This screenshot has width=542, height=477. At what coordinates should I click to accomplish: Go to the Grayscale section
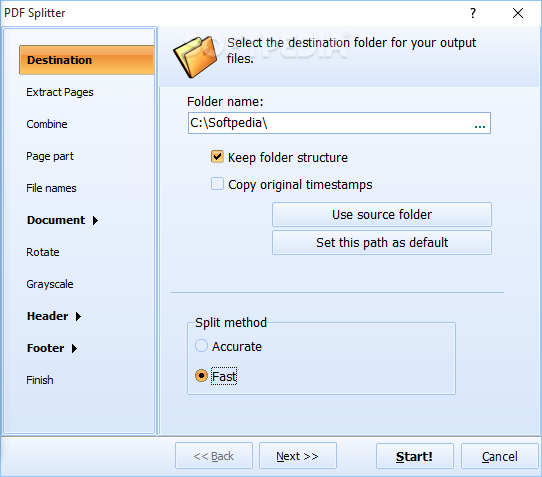click(50, 284)
